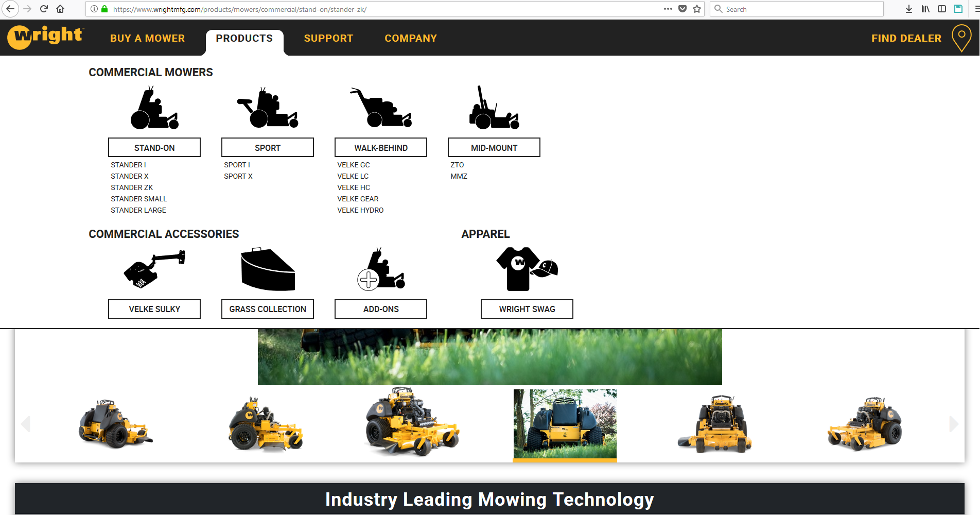
Task: Bookmark this page with the star icon
Action: [697, 9]
